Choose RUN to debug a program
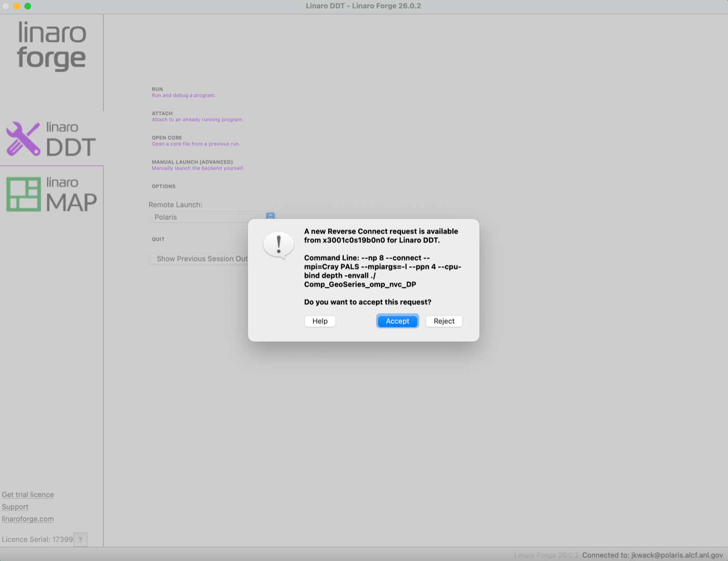Viewport: 728px width, 561px height. [x=184, y=92]
